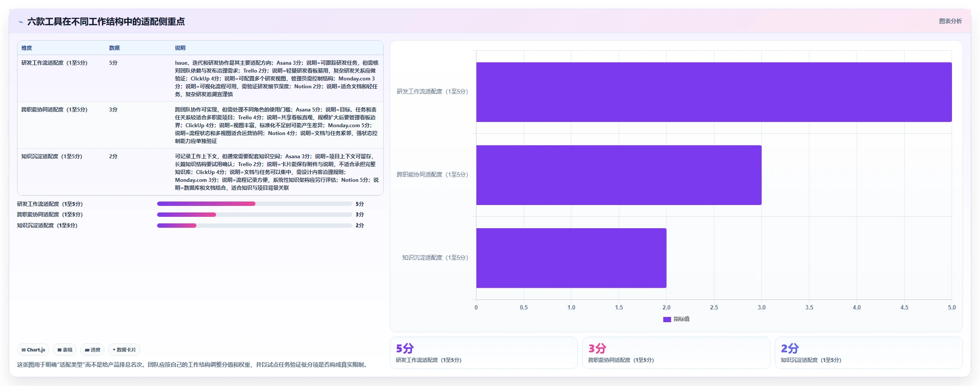
Task: Click the footnote starting with 这张图用于明确
Action: point(192,365)
